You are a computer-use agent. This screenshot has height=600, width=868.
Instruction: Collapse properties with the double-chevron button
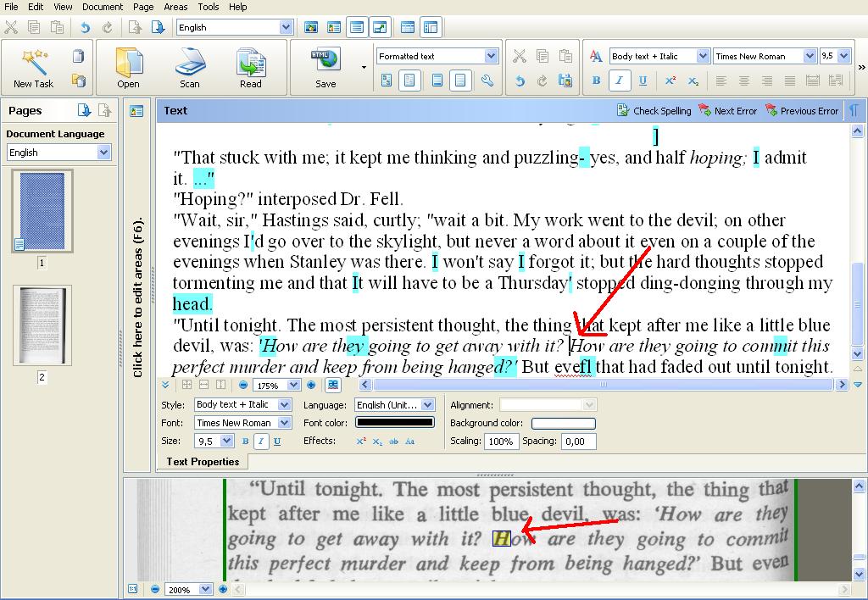point(165,385)
